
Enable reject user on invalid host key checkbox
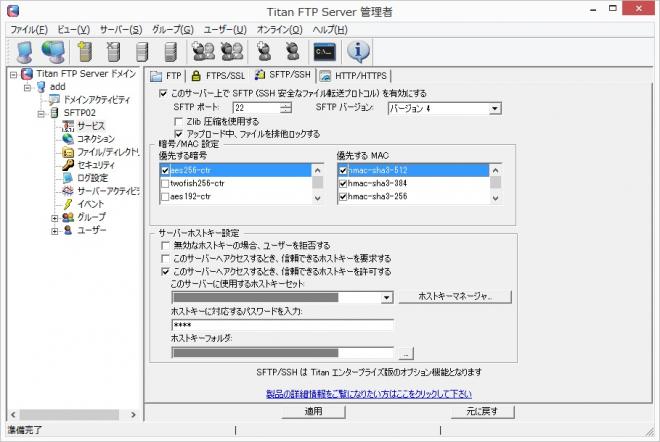165,245
